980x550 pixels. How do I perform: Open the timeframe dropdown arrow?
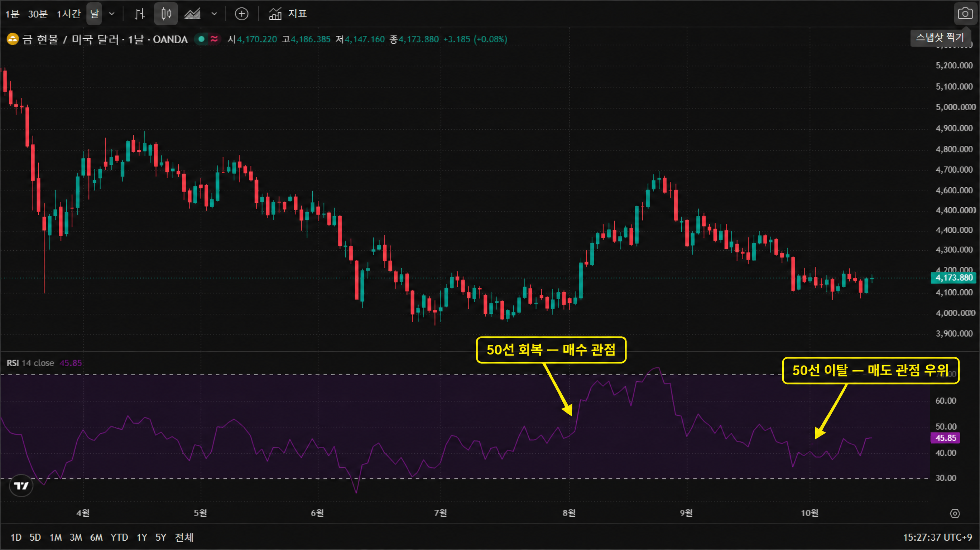(x=112, y=14)
